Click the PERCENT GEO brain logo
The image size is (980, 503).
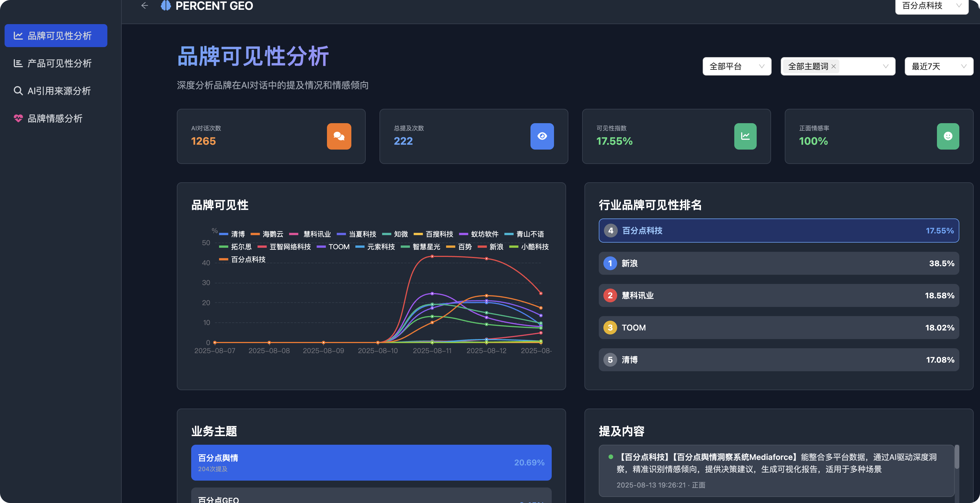(166, 5)
